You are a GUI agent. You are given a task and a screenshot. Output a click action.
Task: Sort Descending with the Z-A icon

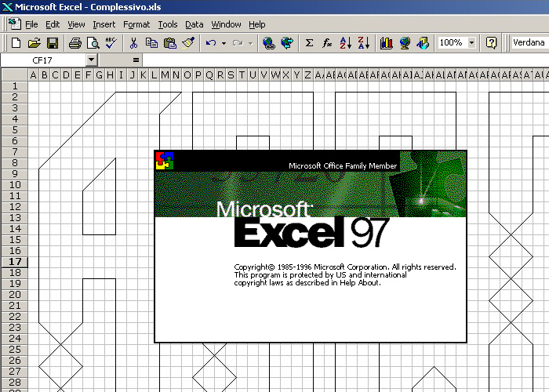pos(364,43)
